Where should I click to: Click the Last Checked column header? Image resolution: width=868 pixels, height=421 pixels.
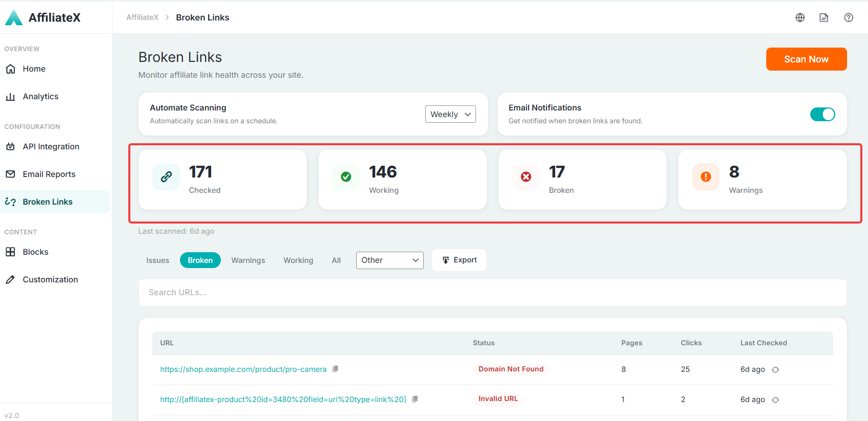(x=764, y=343)
